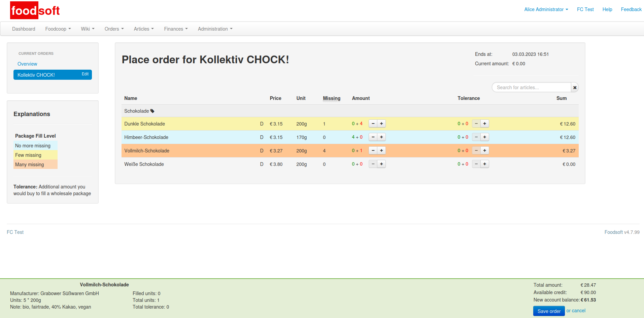
Task: Open the current orders Overview link
Action: coord(27,64)
